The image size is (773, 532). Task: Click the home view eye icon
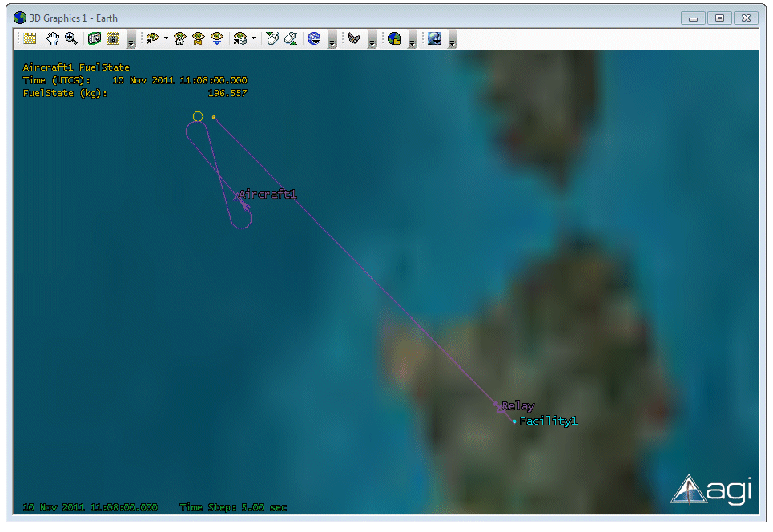[x=180, y=38]
